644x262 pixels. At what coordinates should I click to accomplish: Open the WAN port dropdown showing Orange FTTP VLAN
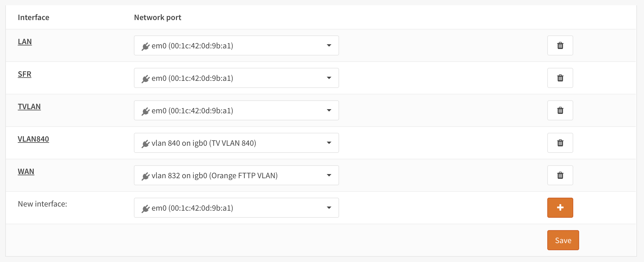pos(329,175)
